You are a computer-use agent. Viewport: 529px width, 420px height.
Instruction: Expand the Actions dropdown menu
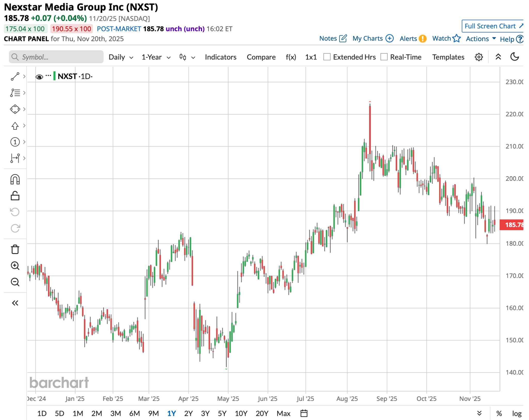480,39
